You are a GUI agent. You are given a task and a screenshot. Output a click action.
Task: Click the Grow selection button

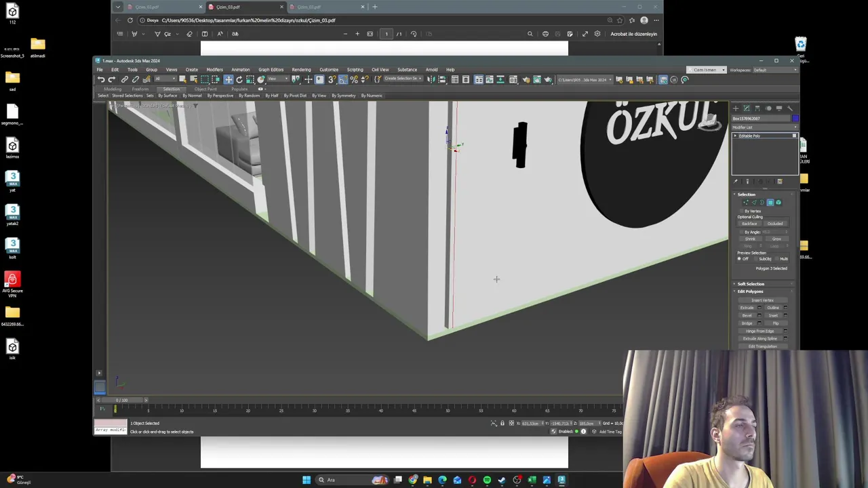pos(776,239)
